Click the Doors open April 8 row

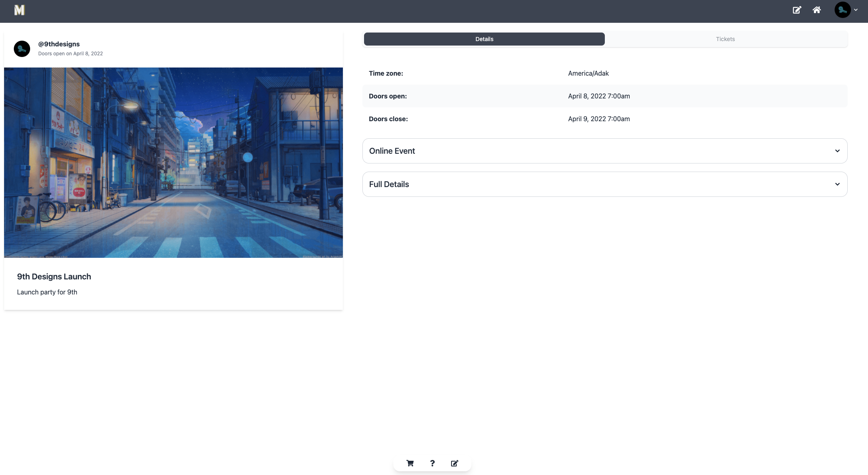[599, 96]
